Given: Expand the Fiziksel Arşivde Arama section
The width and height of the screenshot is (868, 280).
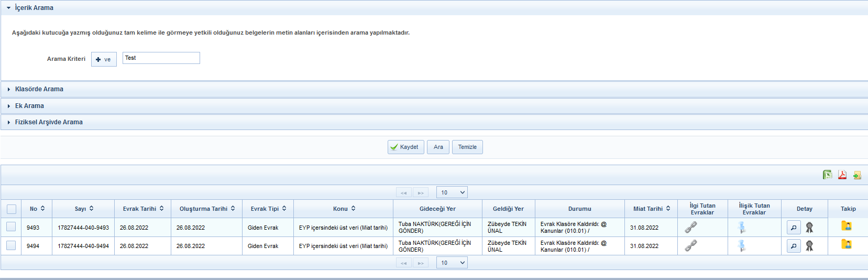Looking at the screenshot, I should (x=48, y=122).
